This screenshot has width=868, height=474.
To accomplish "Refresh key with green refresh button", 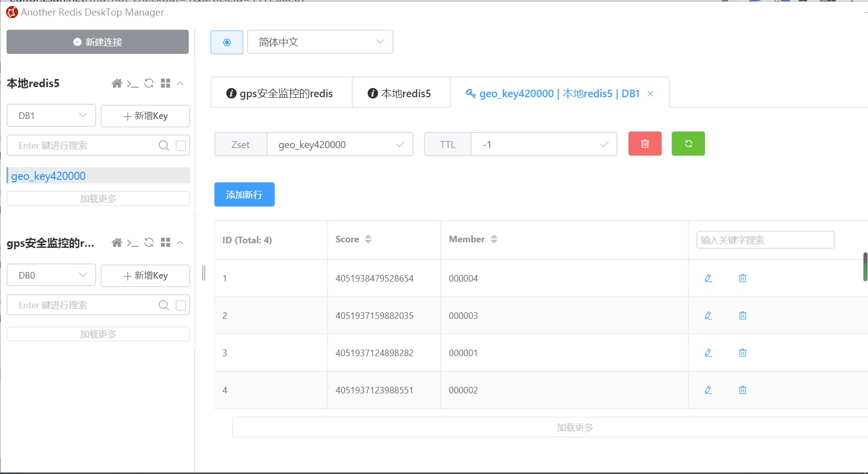I will 688,144.
